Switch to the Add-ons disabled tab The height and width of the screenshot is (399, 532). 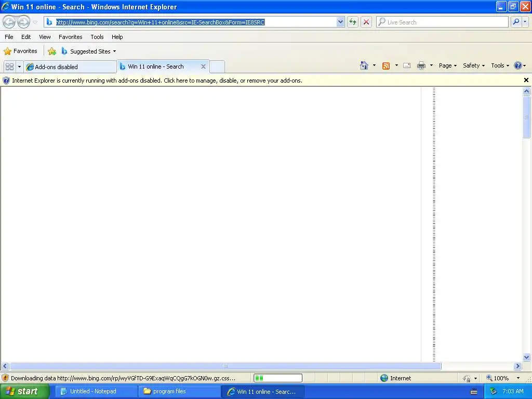(x=70, y=67)
